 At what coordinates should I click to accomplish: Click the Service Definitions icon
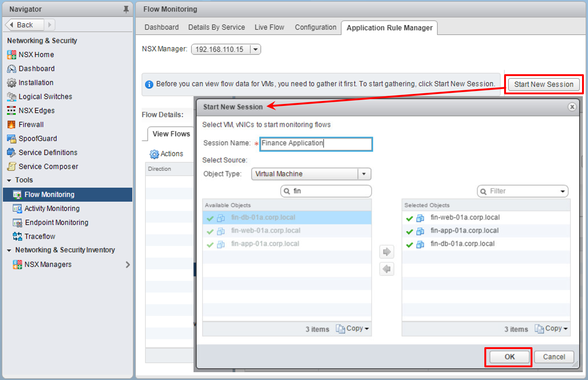pyautogui.click(x=12, y=153)
